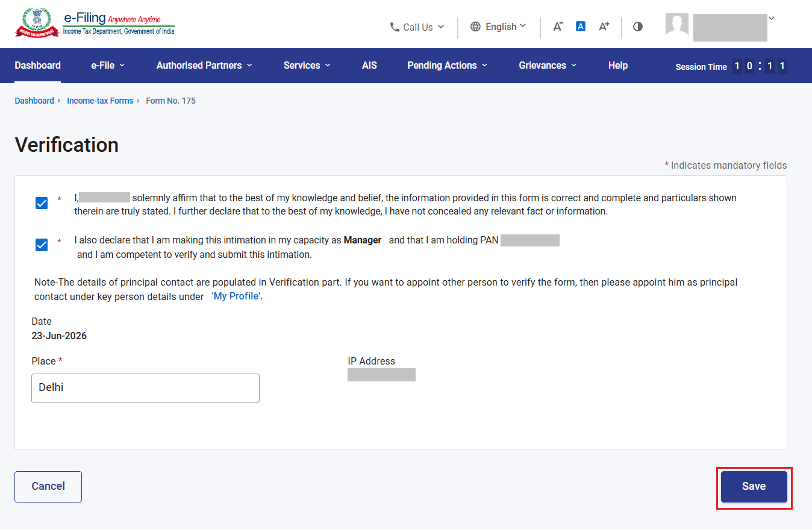Go to the AIS menu item
Screen dimensions: 812x529
tap(369, 65)
